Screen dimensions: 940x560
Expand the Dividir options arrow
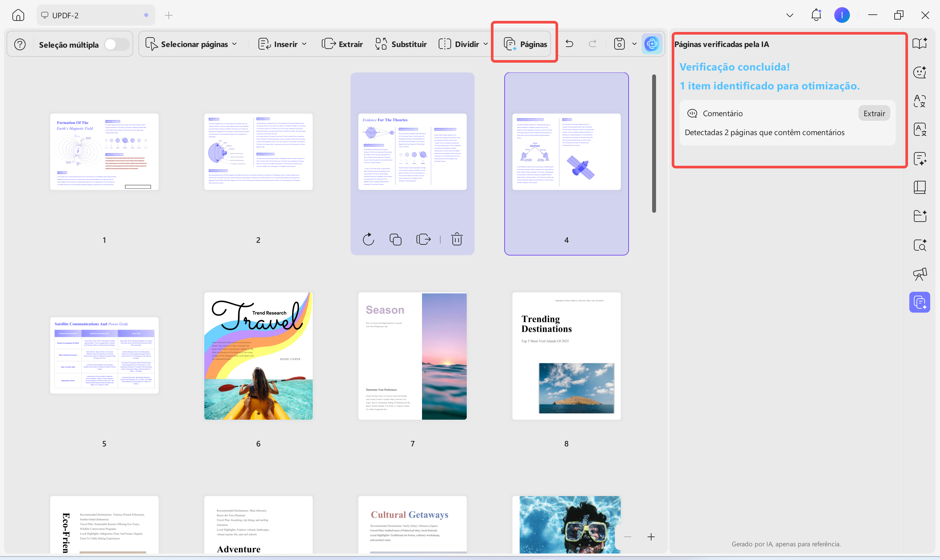point(486,44)
